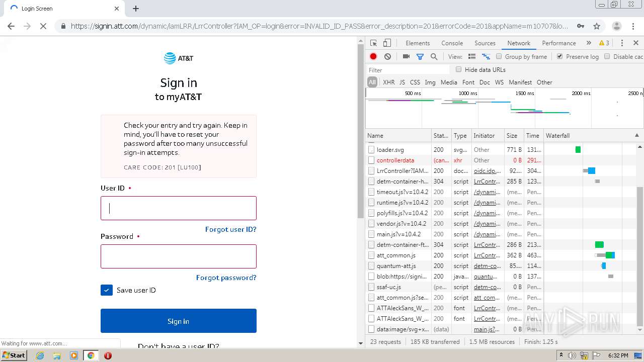Clear the network log icon

[x=387, y=57]
